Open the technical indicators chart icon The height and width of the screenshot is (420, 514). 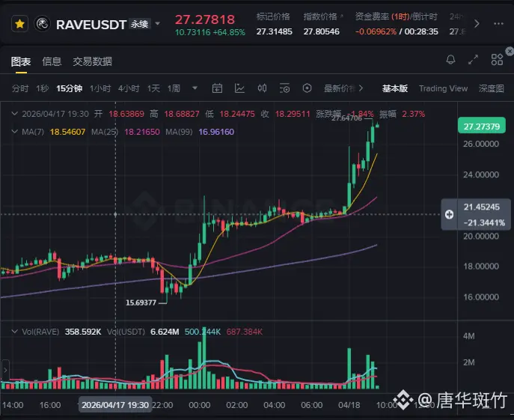coord(239,88)
